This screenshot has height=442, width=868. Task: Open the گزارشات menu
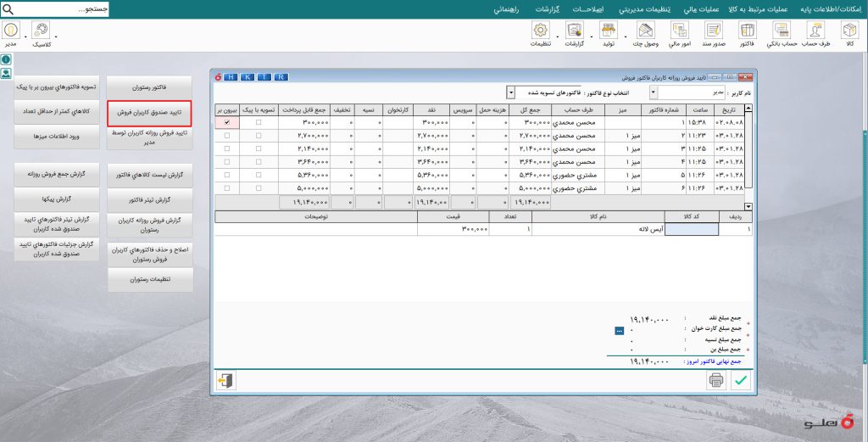click(x=548, y=9)
